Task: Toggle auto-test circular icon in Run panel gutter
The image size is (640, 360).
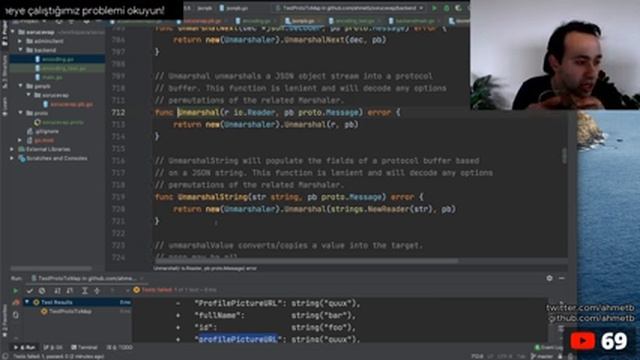Action: [16, 315]
